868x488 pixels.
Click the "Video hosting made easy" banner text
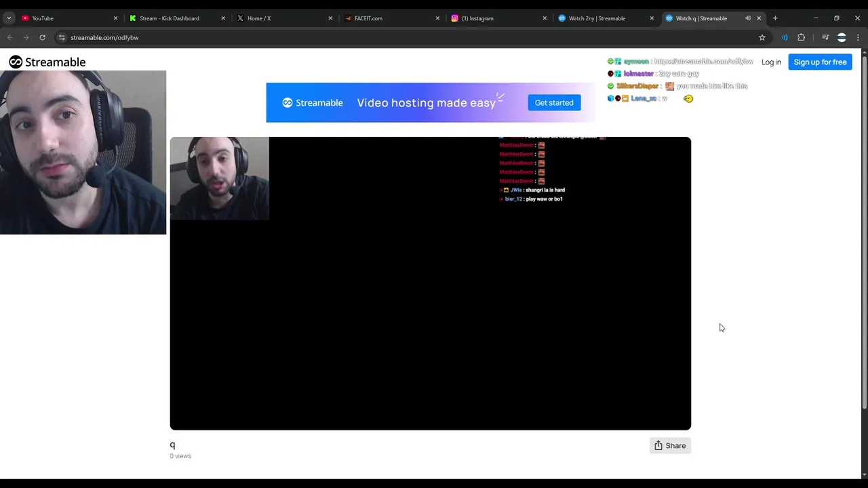pyautogui.click(x=427, y=102)
